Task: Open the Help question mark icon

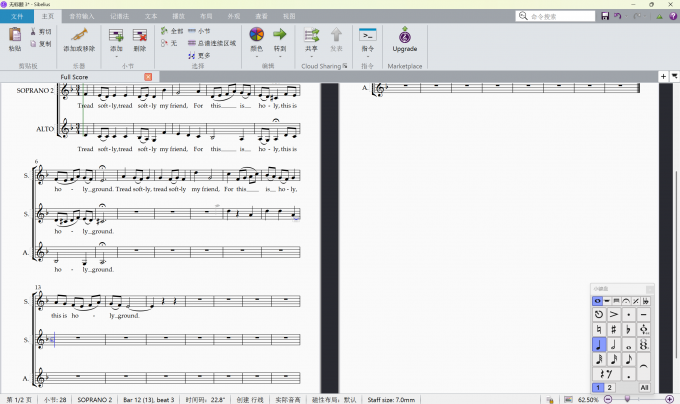Action: (673, 16)
